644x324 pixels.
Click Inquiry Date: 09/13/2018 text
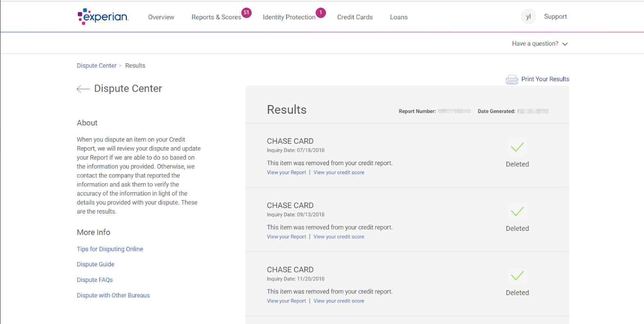pyautogui.click(x=296, y=215)
